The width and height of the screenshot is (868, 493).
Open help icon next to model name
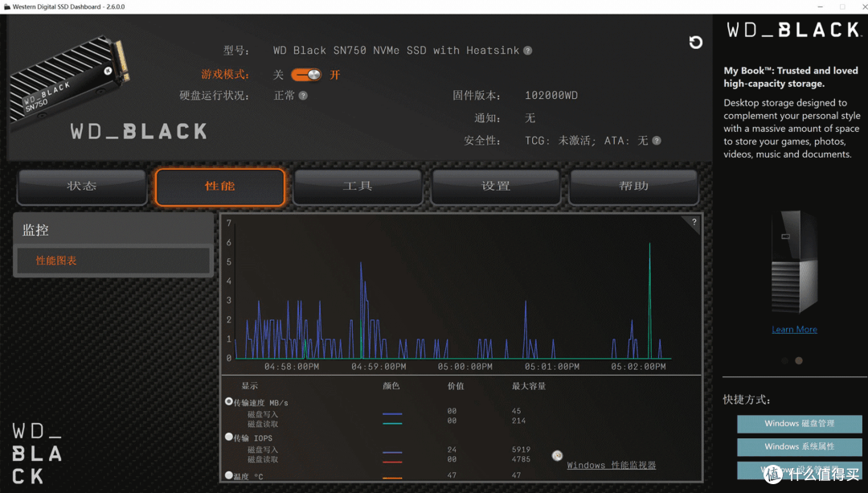tap(527, 51)
